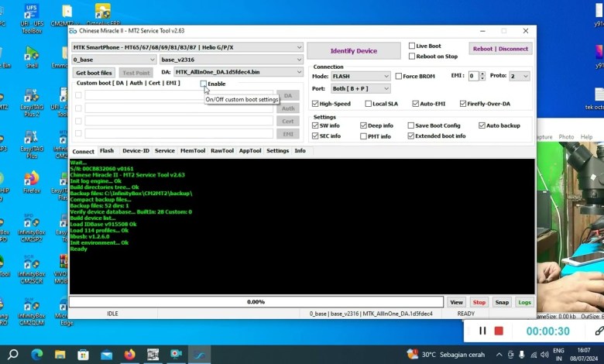This screenshot has width=604, height=364.
Task: Uncheck the Auto backup setting
Action: click(482, 125)
